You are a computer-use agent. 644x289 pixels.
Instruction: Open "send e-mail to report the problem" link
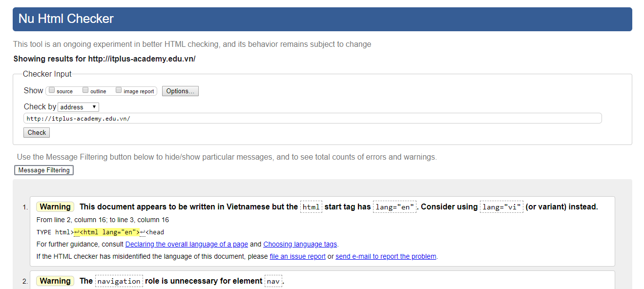(386, 256)
